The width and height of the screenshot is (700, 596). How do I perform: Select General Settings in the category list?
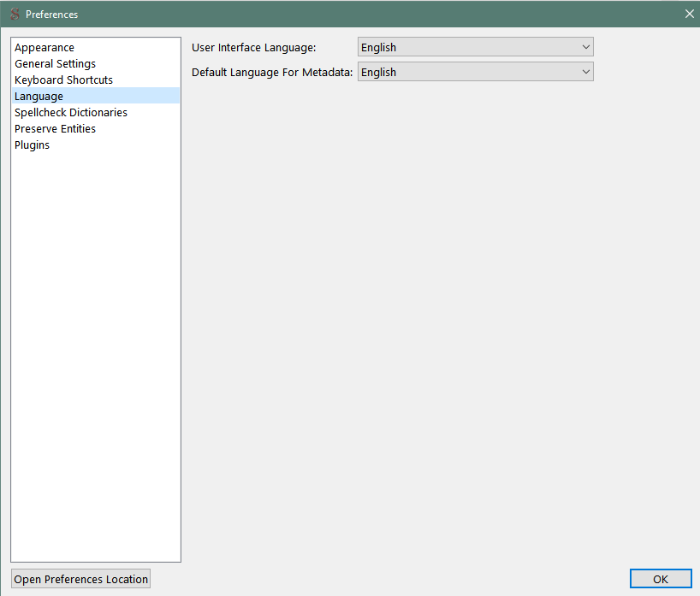(55, 64)
